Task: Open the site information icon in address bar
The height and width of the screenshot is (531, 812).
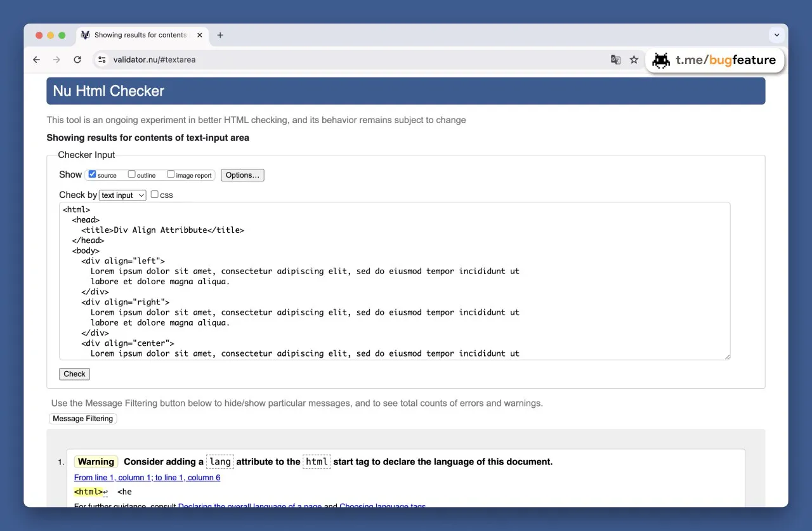Action: point(102,60)
